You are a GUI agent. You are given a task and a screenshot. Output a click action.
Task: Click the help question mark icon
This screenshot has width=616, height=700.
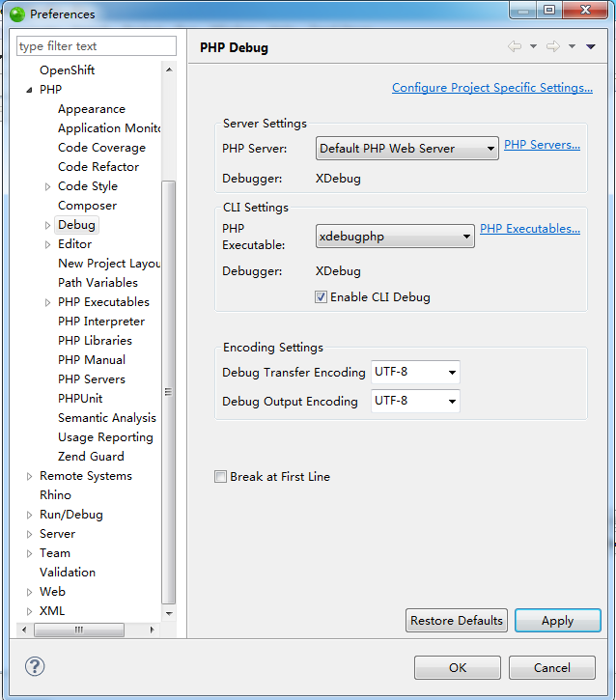(x=35, y=666)
